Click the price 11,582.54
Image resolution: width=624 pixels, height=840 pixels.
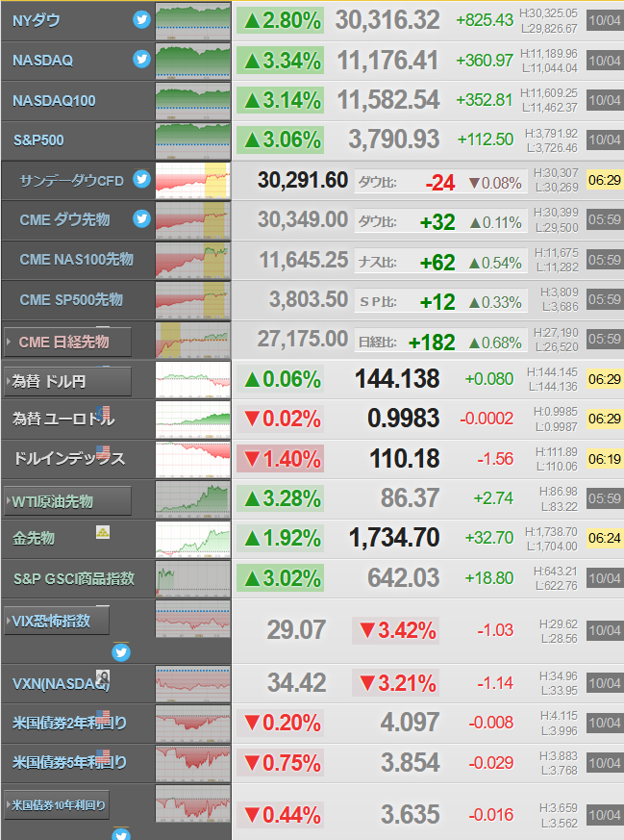pos(388,100)
